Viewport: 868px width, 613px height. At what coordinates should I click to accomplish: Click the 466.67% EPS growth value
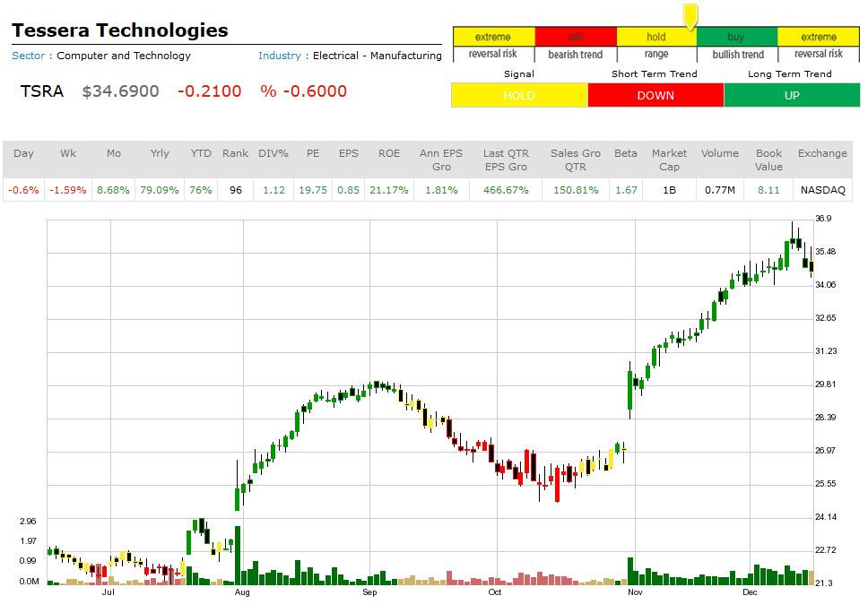point(506,190)
